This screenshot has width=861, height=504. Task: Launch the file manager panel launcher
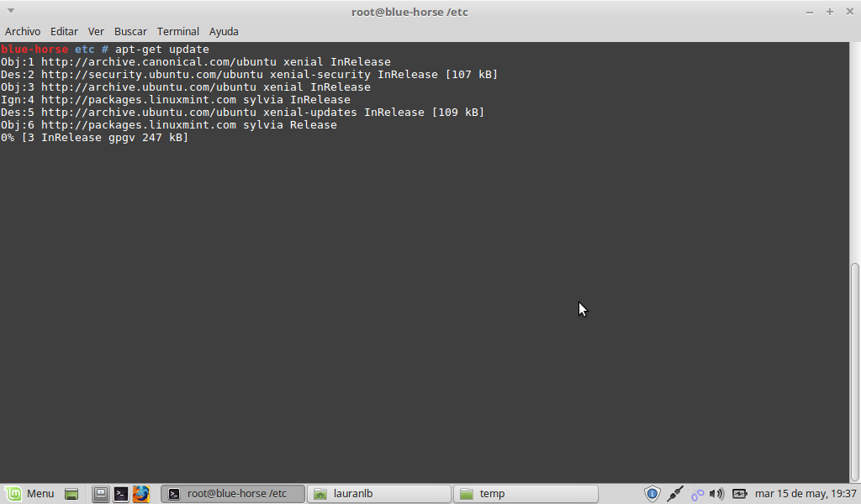101,494
